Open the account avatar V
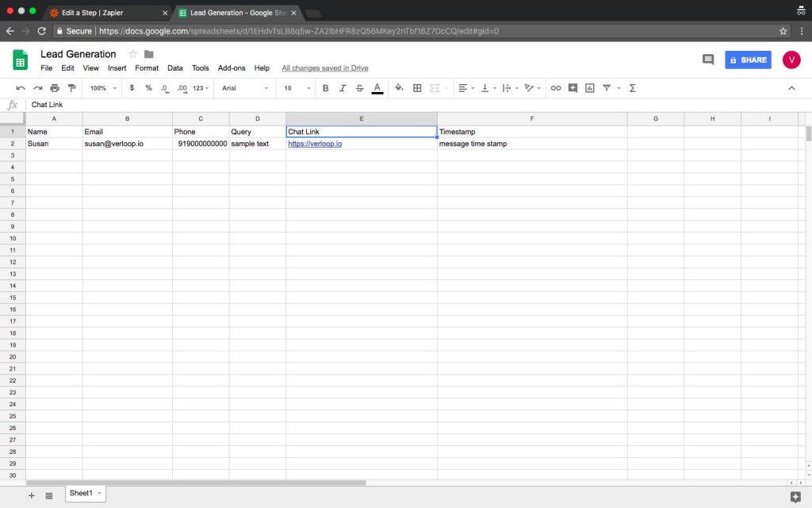The width and height of the screenshot is (812, 508). 791,60
